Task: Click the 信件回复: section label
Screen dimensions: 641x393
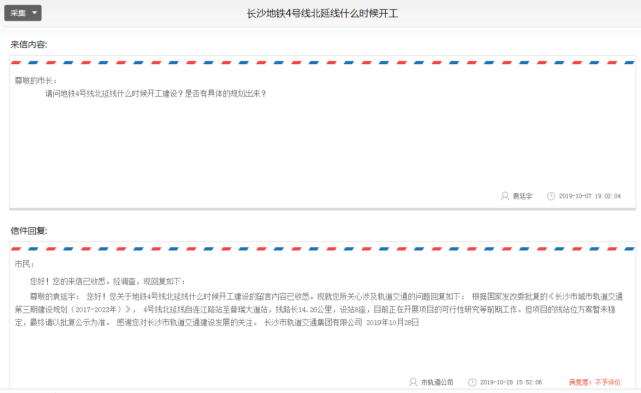Action: (29, 231)
